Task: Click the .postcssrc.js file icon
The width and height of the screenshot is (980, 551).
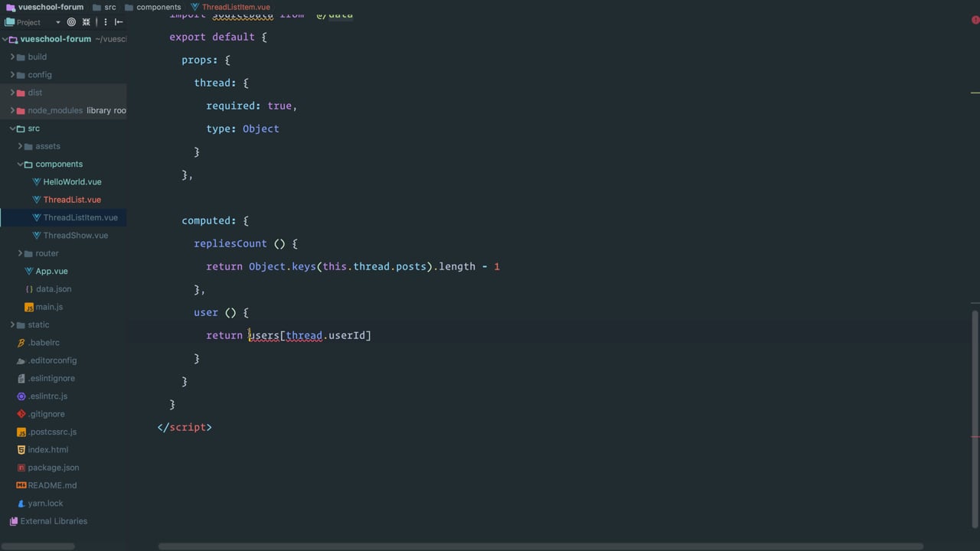Action: [x=21, y=432]
